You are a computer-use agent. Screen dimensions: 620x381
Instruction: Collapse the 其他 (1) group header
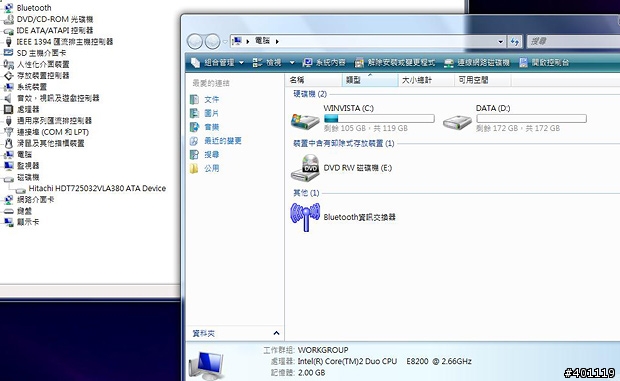click(x=306, y=193)
